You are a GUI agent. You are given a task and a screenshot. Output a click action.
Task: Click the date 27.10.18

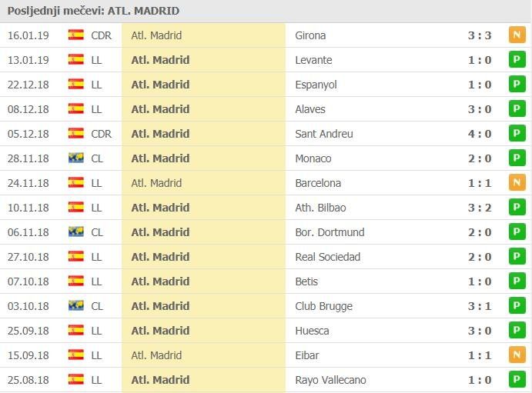point(28,257)
